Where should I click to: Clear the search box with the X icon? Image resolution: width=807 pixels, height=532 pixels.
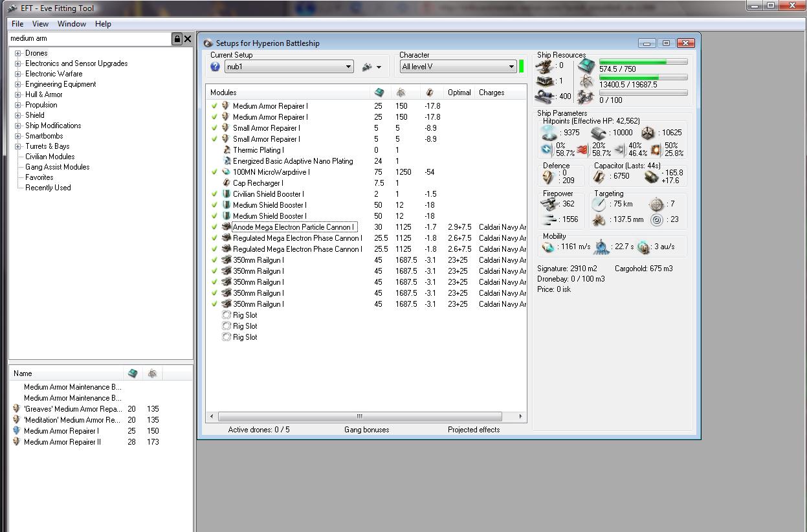pos(188,39)
